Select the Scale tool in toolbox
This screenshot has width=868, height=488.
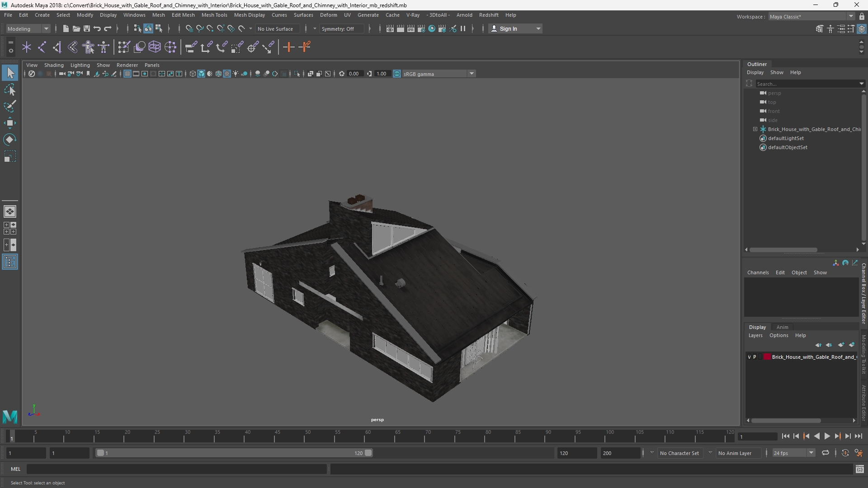10,156
